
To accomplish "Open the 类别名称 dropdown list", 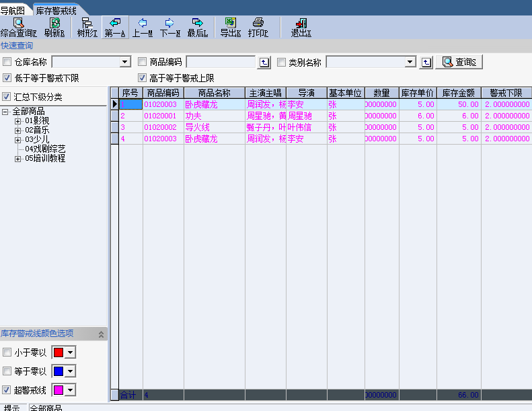I will click(x=410, y=63).
